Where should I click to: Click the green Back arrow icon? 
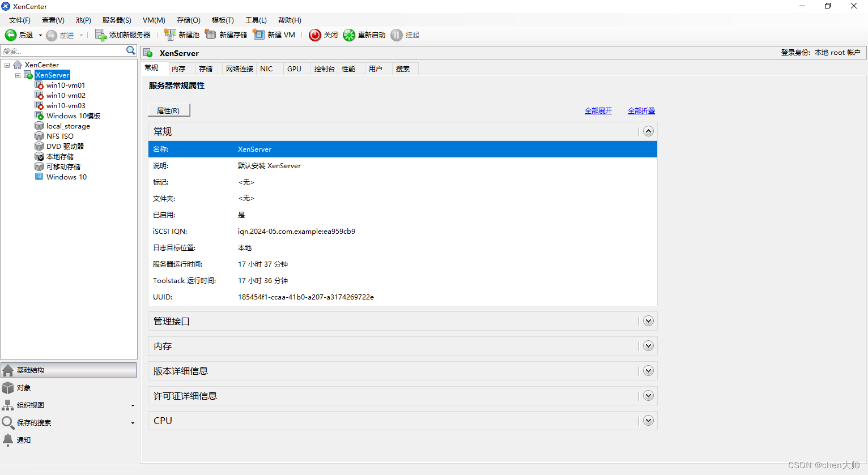tap(11, 35)
